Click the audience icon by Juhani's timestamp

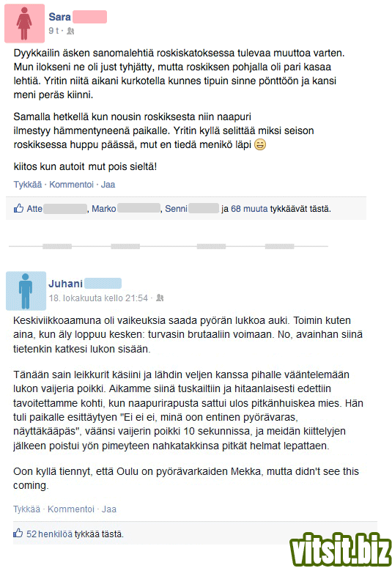tap(160, 298)
